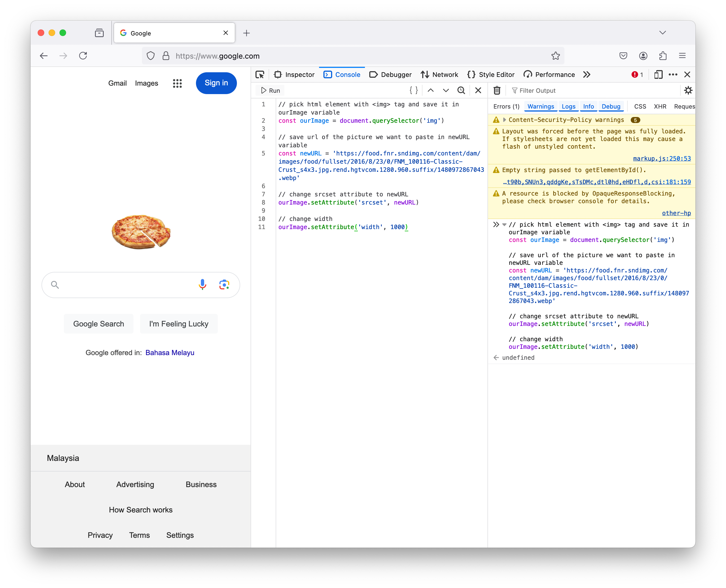726x588 pixels.
Task: Switch to the Console tab
Action: coord(342,74)
